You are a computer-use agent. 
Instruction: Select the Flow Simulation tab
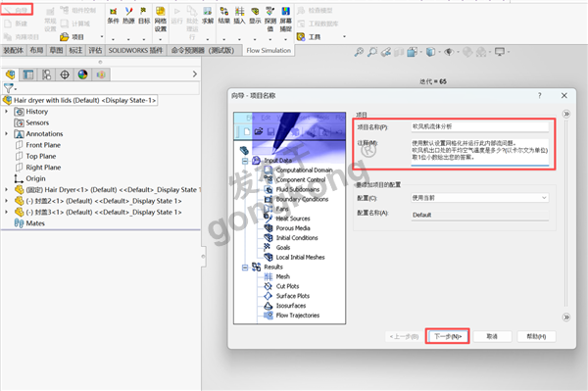pos(269,50)
